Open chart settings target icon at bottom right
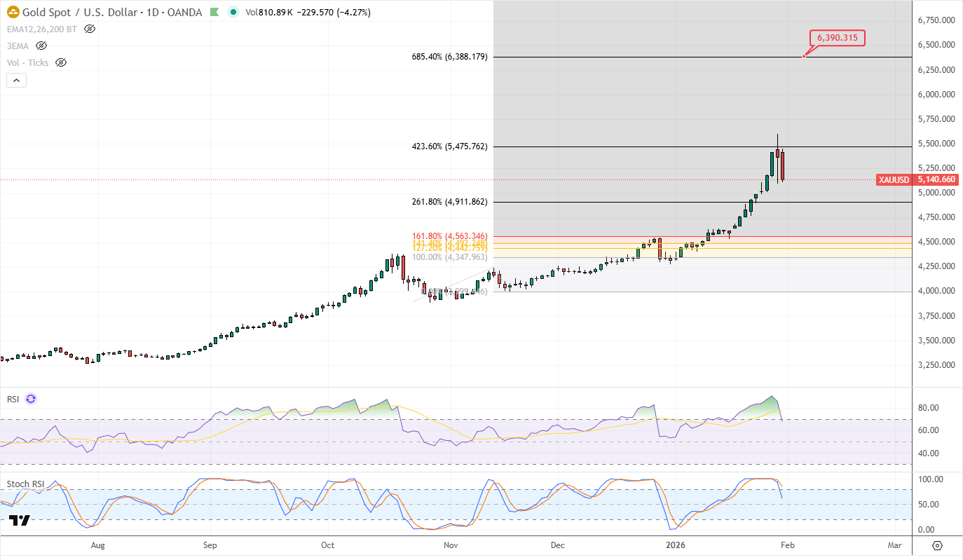 (937, 545)
